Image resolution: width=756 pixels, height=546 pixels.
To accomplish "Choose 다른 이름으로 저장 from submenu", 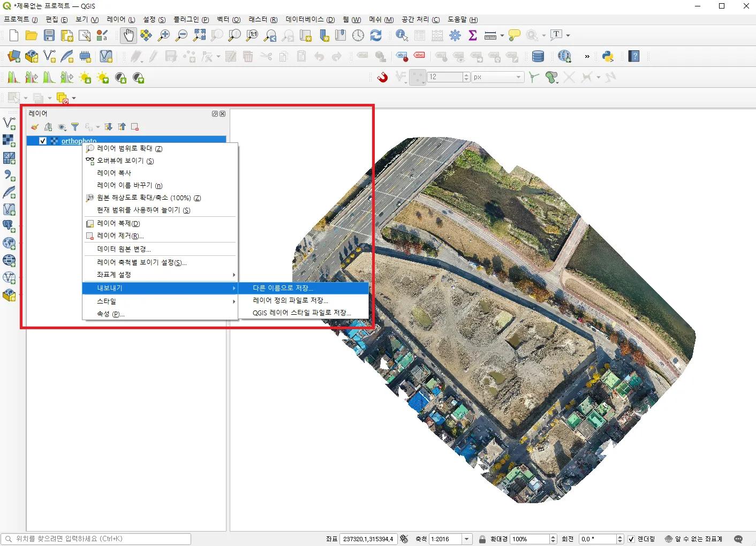I will [283, 288].
